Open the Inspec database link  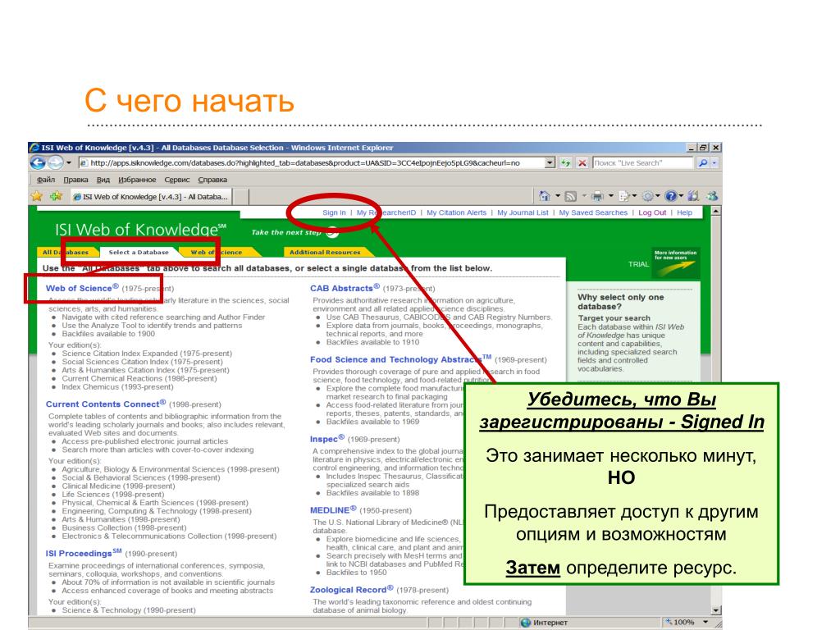pos(326,439)
